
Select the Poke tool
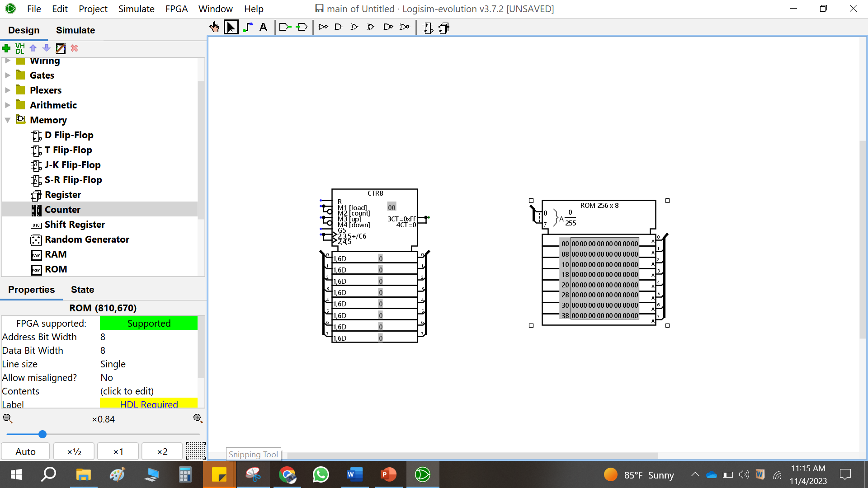click(214, 27)
